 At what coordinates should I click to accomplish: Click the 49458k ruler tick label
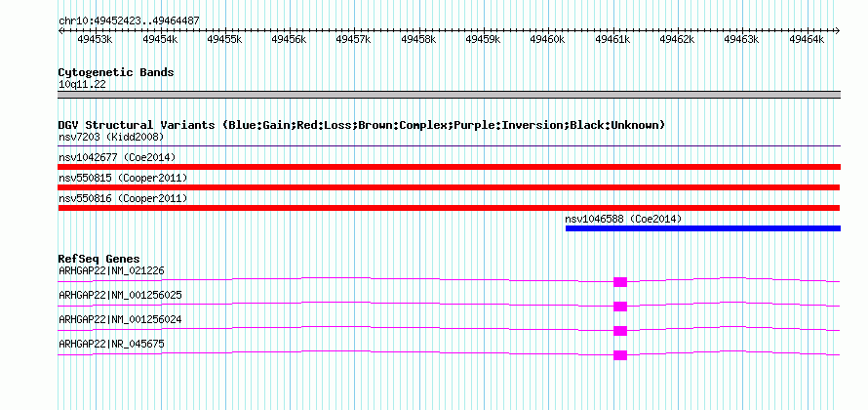(x=418, y=39)
